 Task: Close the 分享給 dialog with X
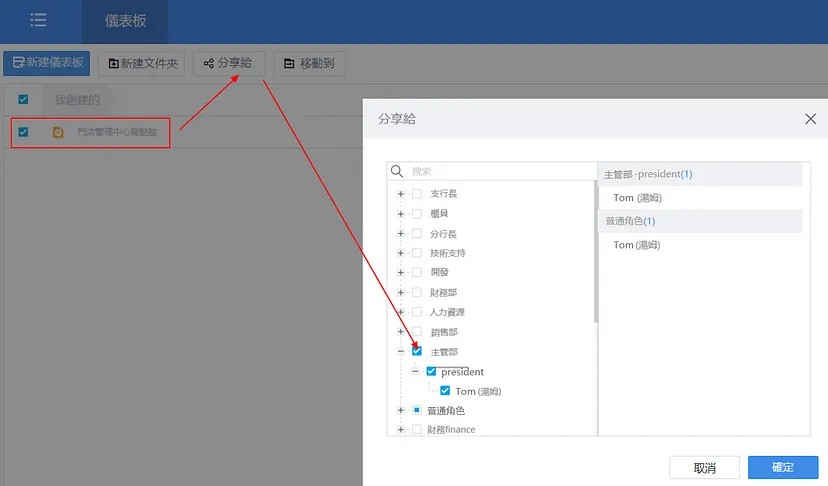[811, 119]
